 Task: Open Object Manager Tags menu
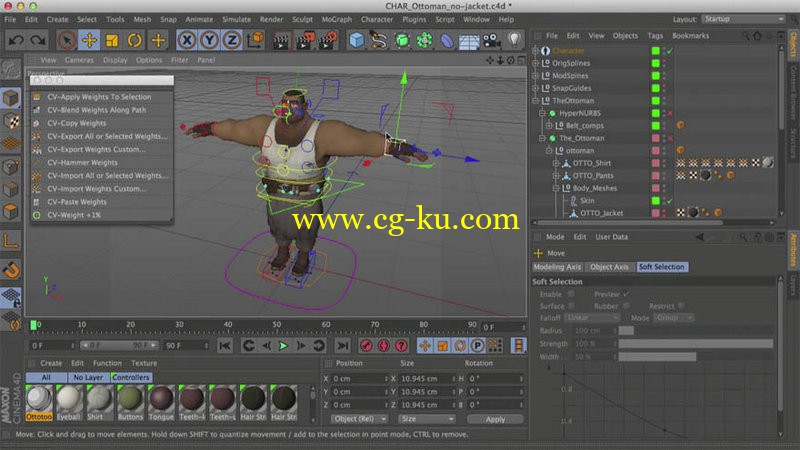655,36
